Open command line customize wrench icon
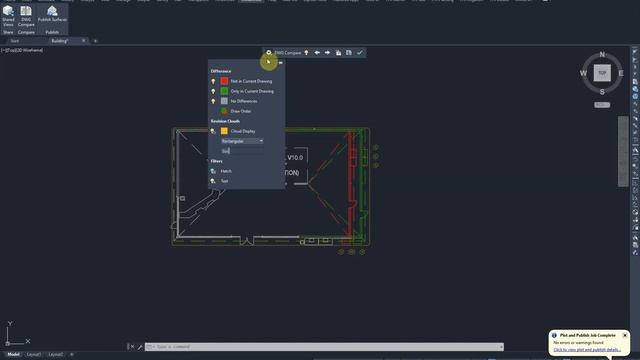The width and height of the screenshot is (640, 360). 140,347
